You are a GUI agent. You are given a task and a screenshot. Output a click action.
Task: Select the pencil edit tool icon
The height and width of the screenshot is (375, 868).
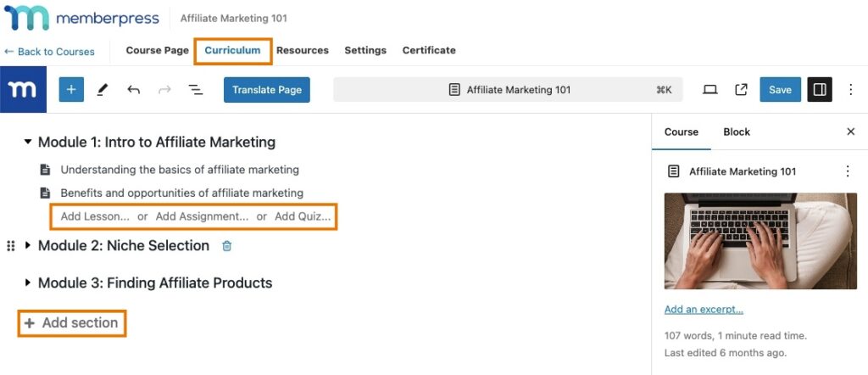[103, 90]
